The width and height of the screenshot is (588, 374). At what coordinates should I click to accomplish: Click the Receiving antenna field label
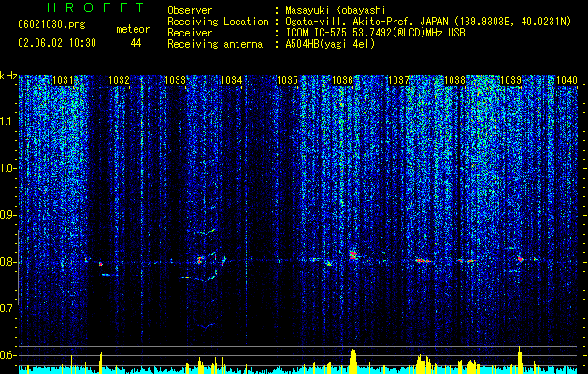click(215, 44)
